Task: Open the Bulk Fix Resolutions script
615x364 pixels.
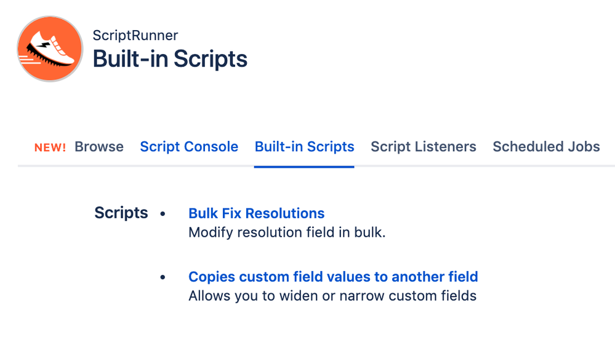Action: (x=257, y=213)
